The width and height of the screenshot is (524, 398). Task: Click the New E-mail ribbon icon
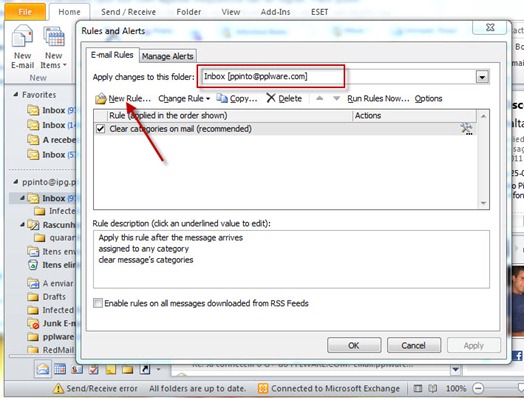tap(22, 37)
